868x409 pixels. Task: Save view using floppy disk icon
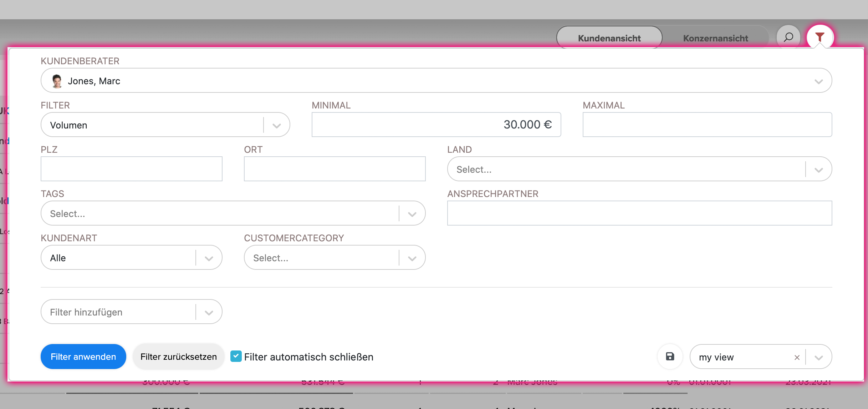670,357
